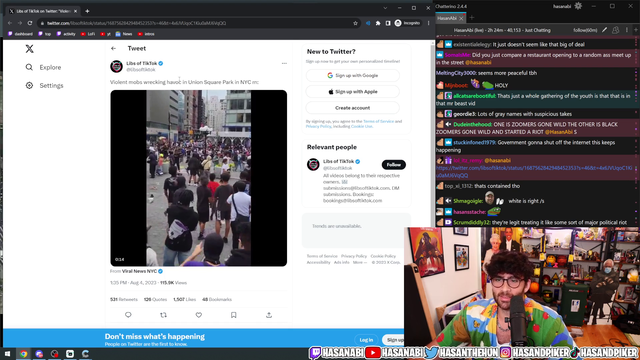
Task: Click the browser address bar
Action: [198, 23]
